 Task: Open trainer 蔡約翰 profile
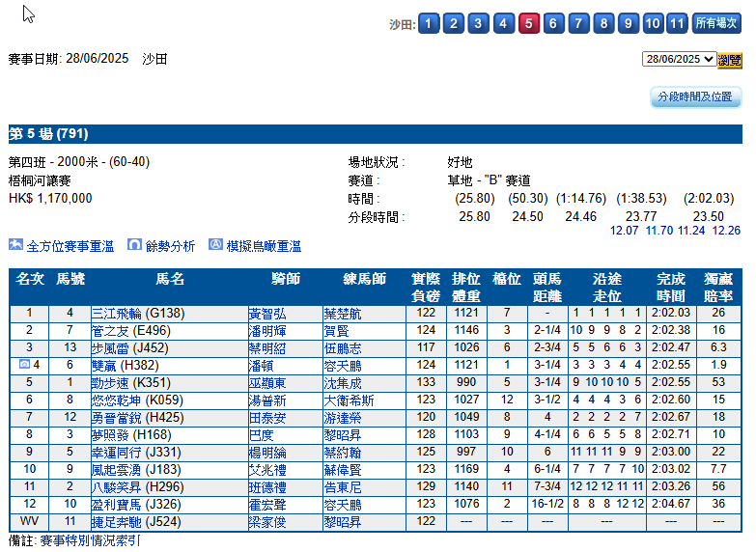click(x=343, y=453)
